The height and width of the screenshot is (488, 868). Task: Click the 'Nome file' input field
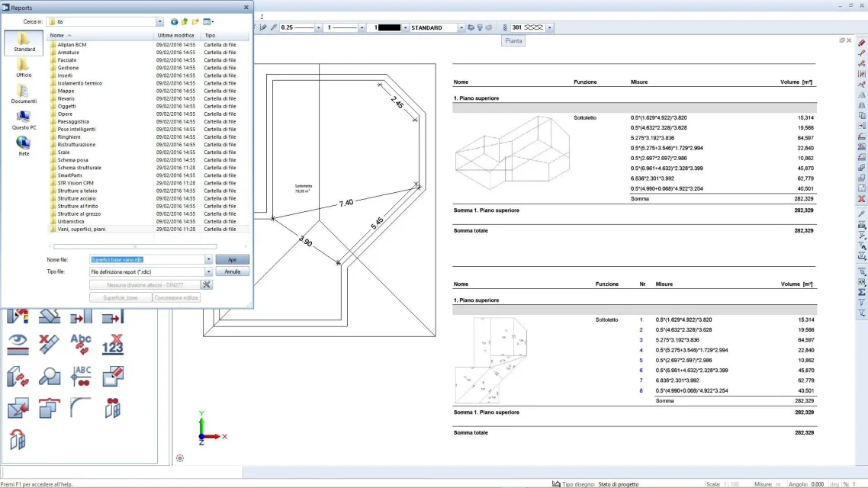click(x=146, y=260)
